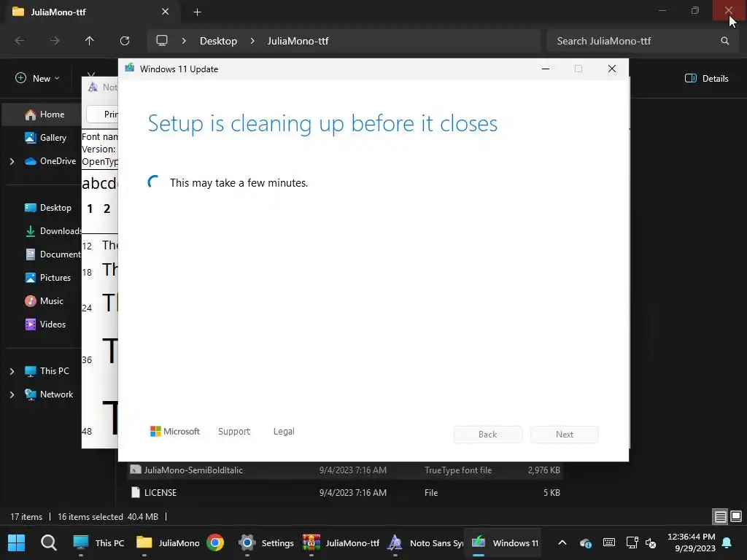This screenshot has height=560, width=747.
Task: Expand the Network tree node
Action: [x=12, y=394]
